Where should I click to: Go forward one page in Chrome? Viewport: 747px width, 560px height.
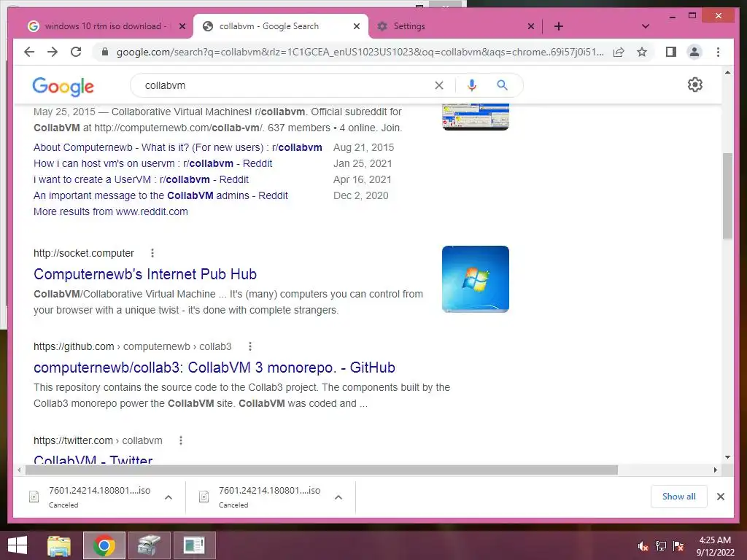[53, 52]
